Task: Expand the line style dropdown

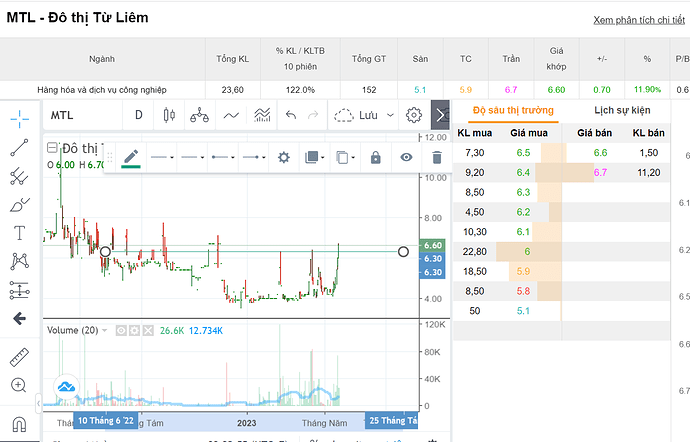Action: click(x=160, y=157)
